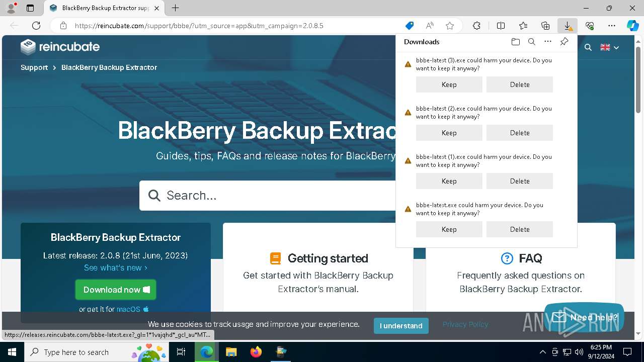View site information lock icon
This screenshot has height=362, width=644.
point(63,26)
